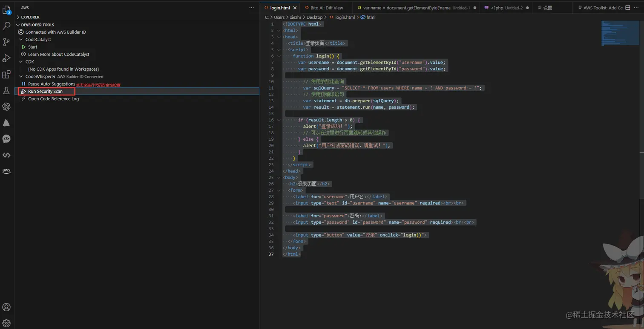This screenshot has width=644, height=329.
Task: Start CodeCatalyst
Action: pos(32,47)
